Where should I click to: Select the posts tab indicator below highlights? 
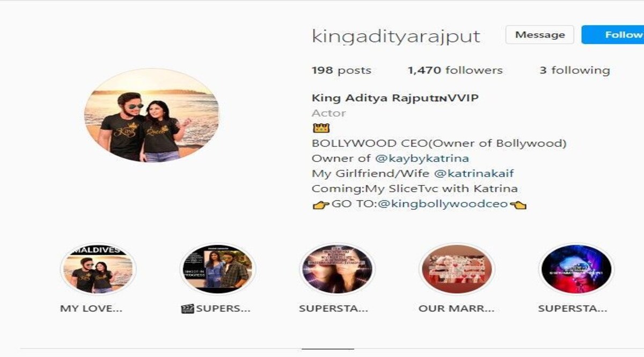coord(328,349)
